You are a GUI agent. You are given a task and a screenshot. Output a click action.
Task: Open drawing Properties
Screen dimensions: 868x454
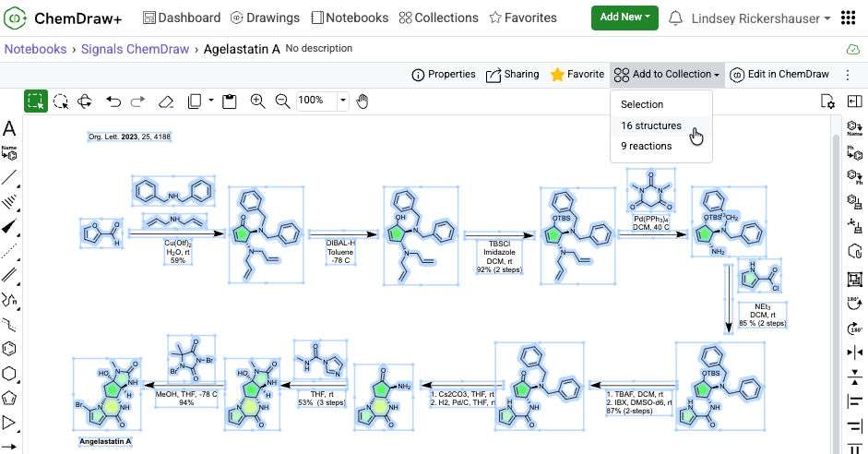click(444, 74)
